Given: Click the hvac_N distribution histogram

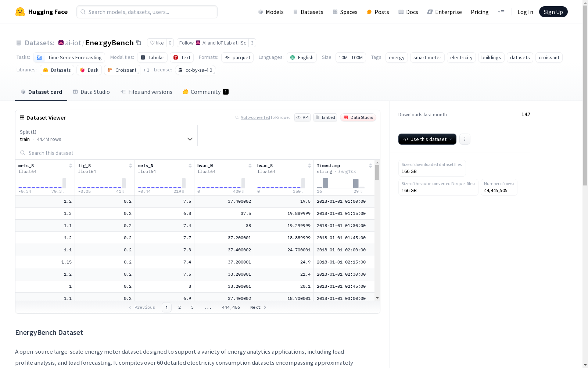Looking at the screenshot, I should tap(221, 183).
